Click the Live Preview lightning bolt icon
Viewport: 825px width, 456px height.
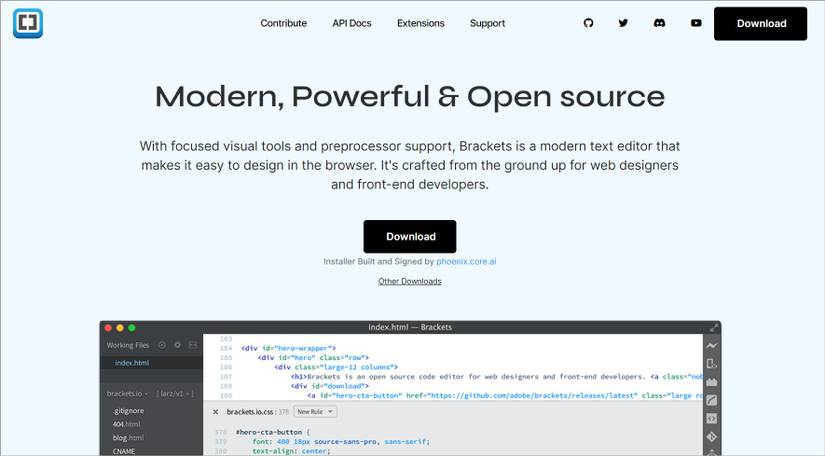(712, 346)
